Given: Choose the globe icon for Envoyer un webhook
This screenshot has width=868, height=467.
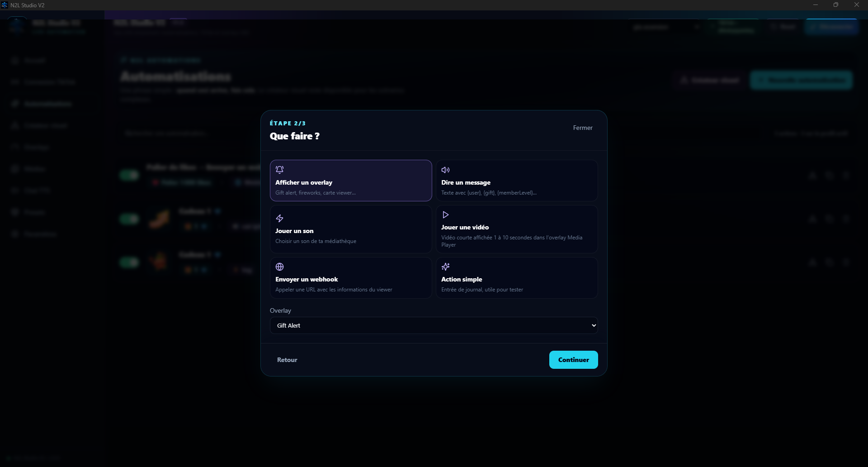Looking at the screenshot, I should click(x=279, y=267).
